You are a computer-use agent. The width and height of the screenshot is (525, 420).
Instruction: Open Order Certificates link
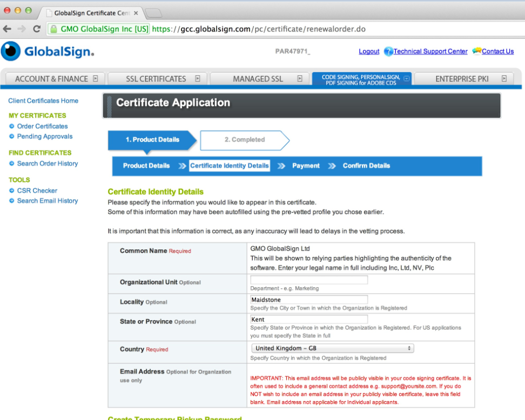click(43, 126)
